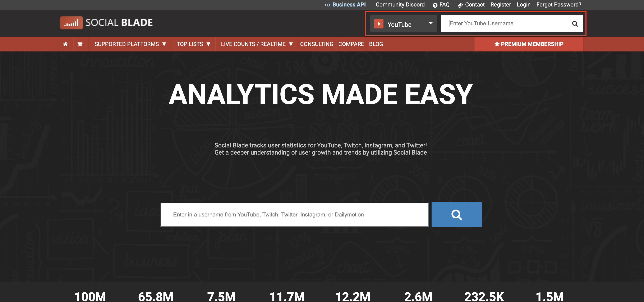
Task: Open the Top Lists dropdown
Action: 193,44
